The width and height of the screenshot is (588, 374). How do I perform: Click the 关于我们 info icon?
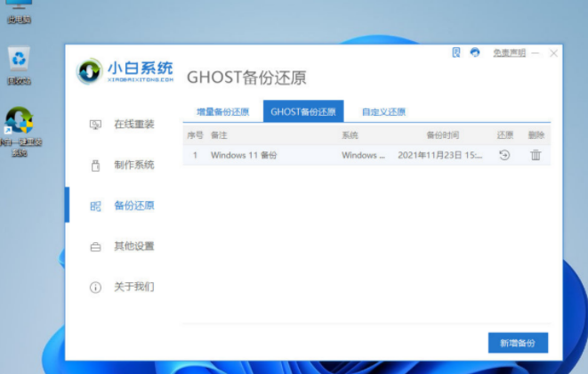(x=95, y=288)
